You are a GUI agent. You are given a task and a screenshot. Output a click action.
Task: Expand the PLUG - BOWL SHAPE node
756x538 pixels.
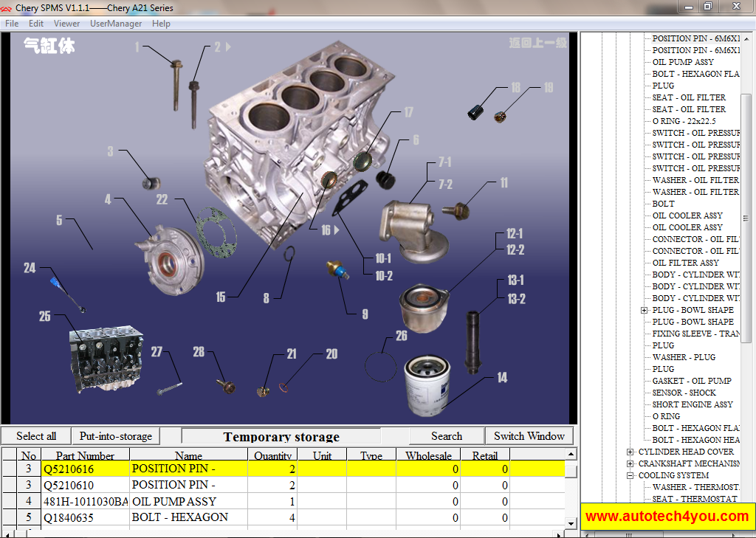[x=645, y=310]
